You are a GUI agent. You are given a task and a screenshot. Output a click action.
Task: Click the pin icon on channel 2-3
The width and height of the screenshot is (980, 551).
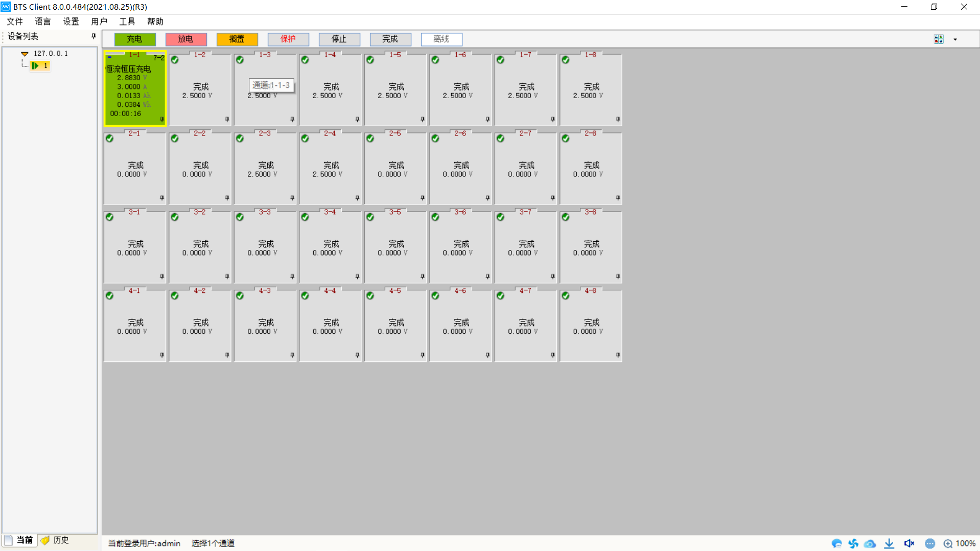(292, 198)
